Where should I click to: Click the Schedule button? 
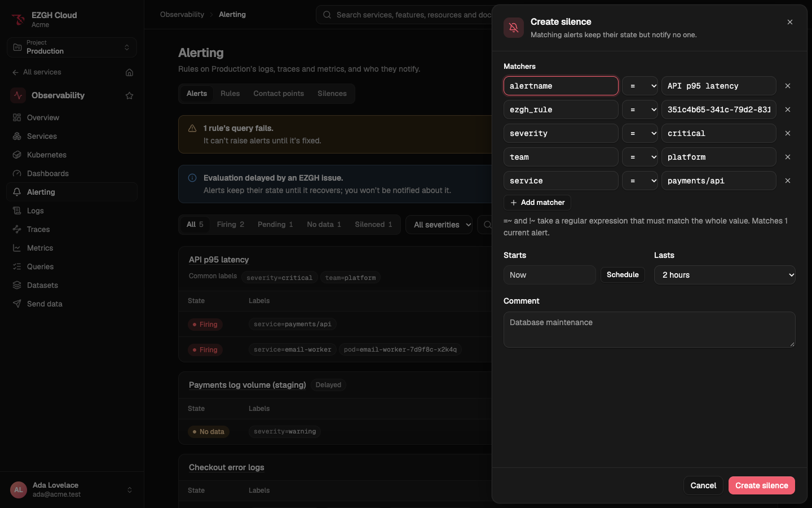623,275
